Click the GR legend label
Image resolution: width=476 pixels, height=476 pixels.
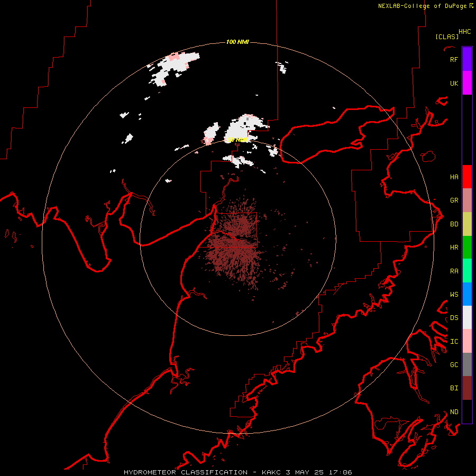[454, 200]
